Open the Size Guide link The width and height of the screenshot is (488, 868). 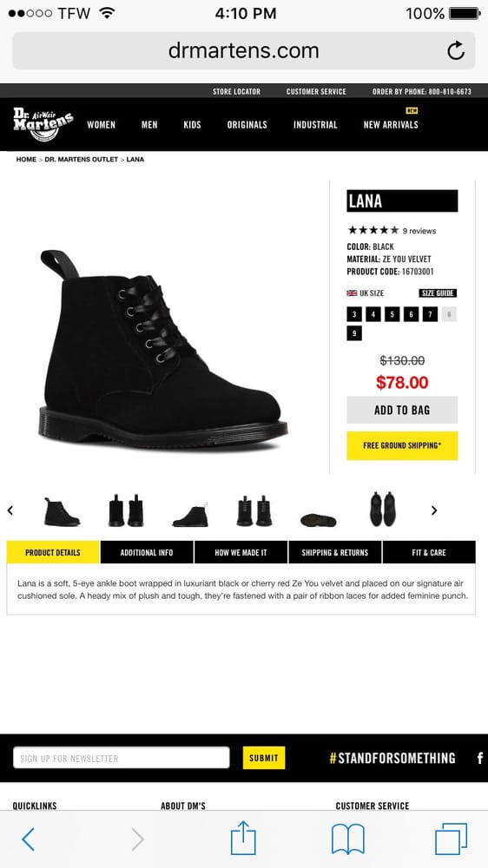(438, 293)
